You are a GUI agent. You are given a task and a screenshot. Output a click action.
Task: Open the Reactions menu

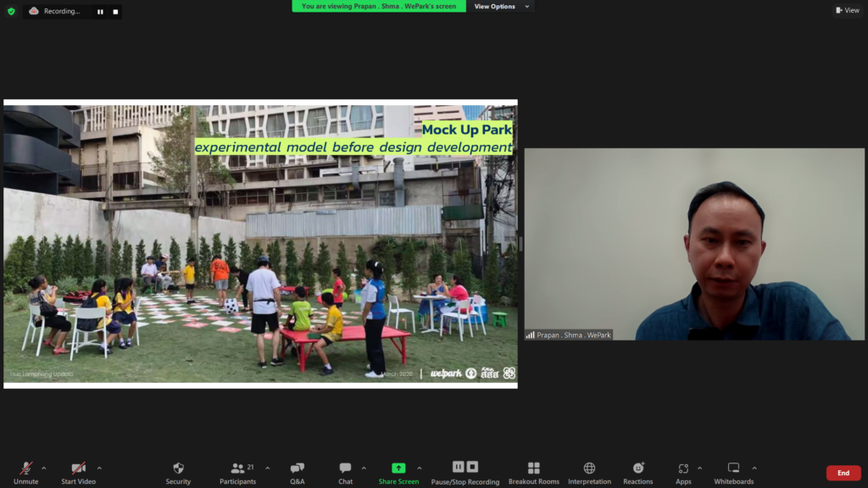[x=638, y=469]
